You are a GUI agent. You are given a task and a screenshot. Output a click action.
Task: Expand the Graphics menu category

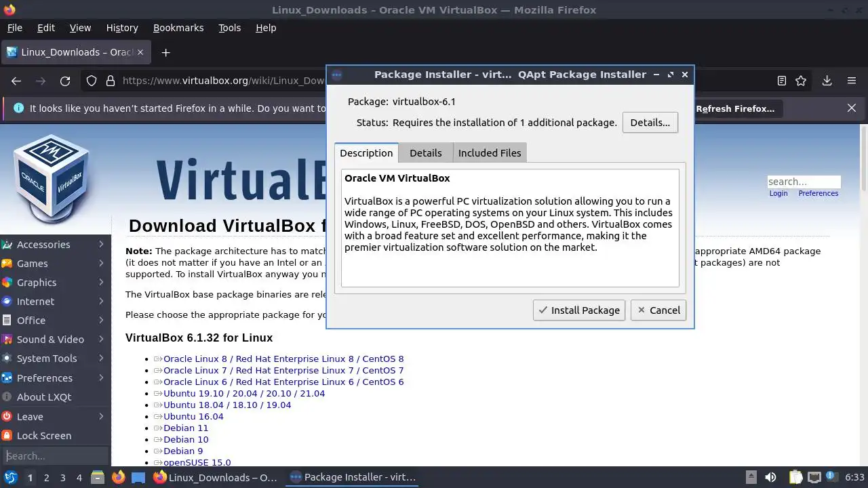click(x=54, y=282)
